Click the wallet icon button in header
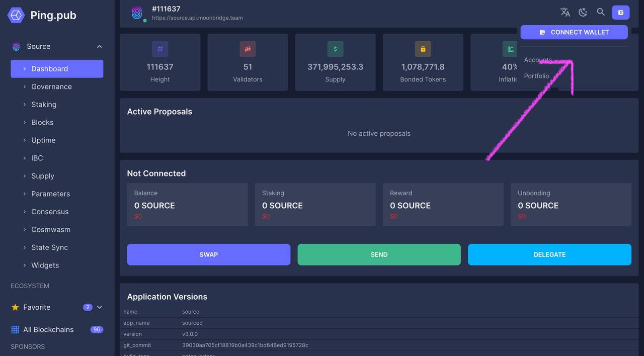644x356 pixels. tap(620, 13)
